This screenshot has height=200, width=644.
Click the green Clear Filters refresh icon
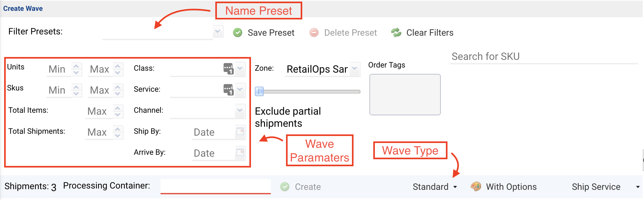(396, 32)
